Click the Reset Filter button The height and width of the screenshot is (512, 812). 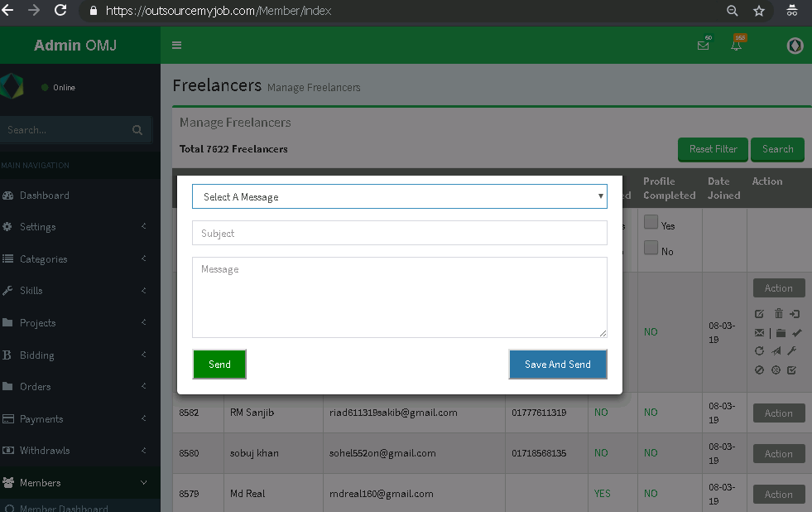click(713, 149)
